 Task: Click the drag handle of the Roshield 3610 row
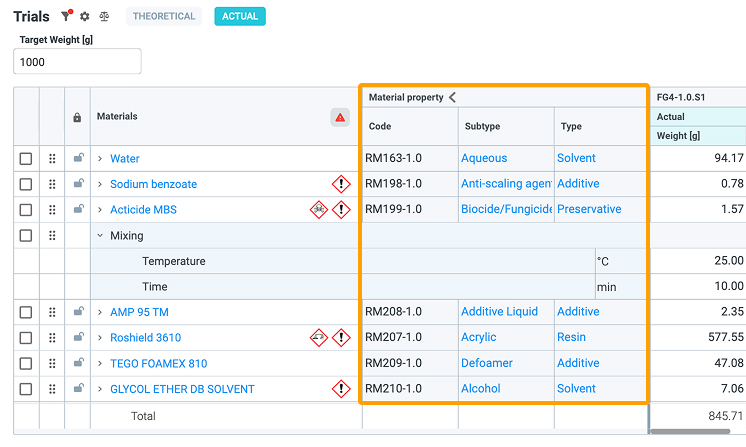(x=52, y=338)
